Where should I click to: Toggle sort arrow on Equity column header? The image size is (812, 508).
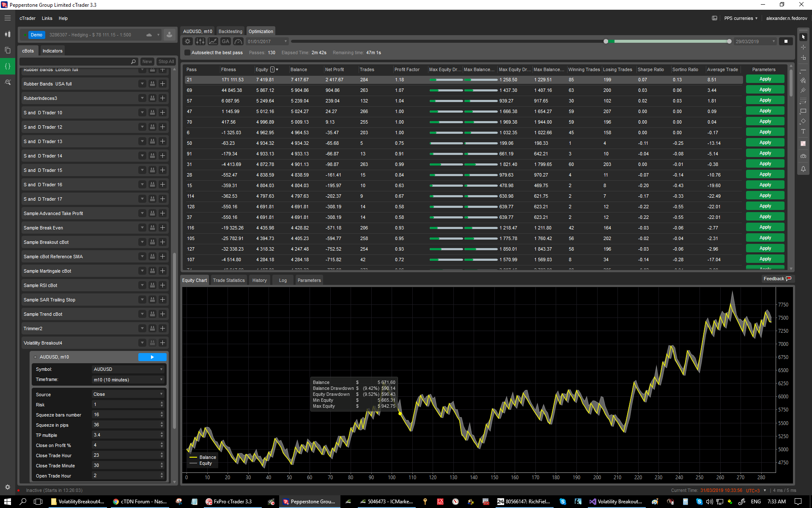(x=277, y=69)
